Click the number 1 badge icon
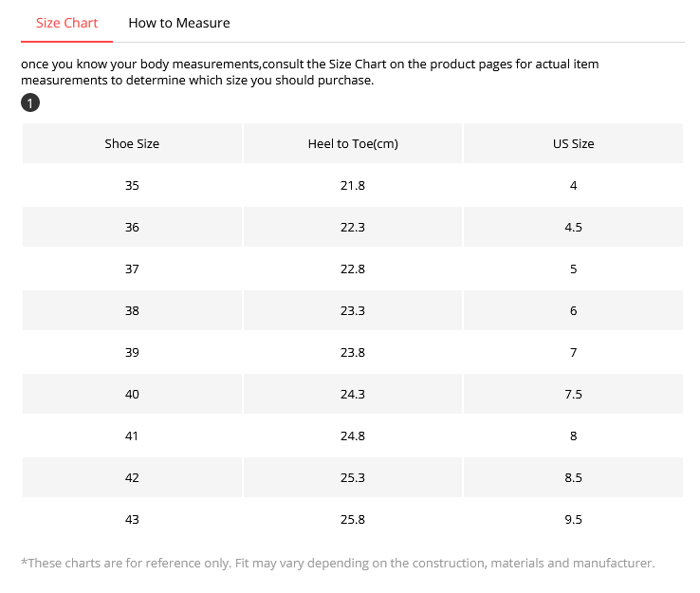 pyautogui.click(x=30, y=102)
